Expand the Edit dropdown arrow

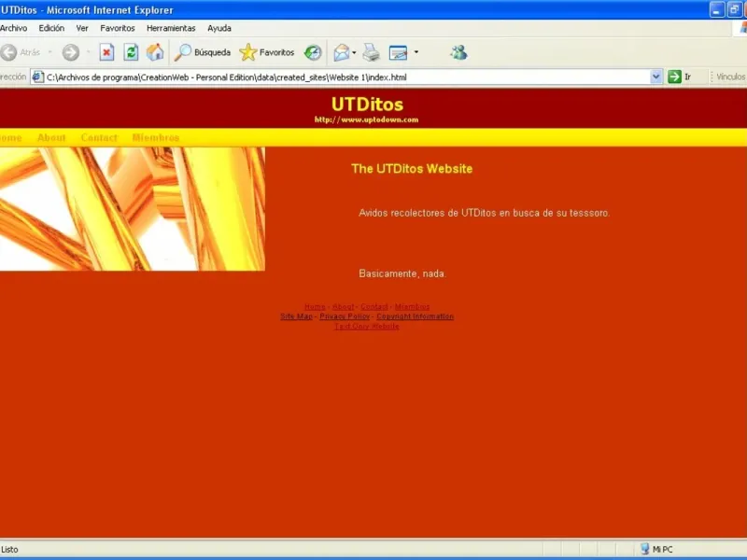[416, 52]
